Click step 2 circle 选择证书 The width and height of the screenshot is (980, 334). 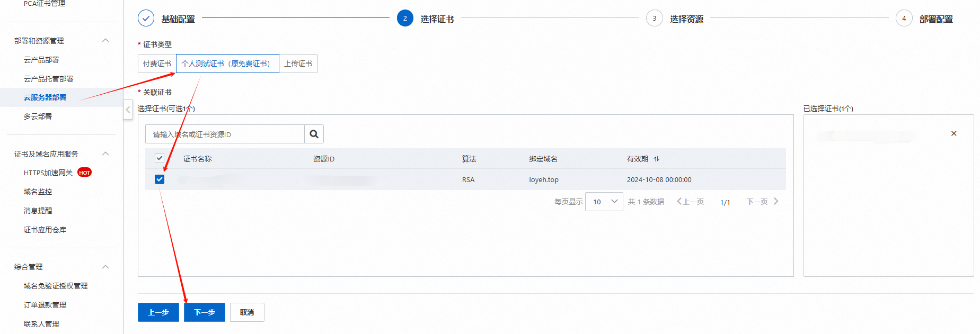[x=405, y=18]
